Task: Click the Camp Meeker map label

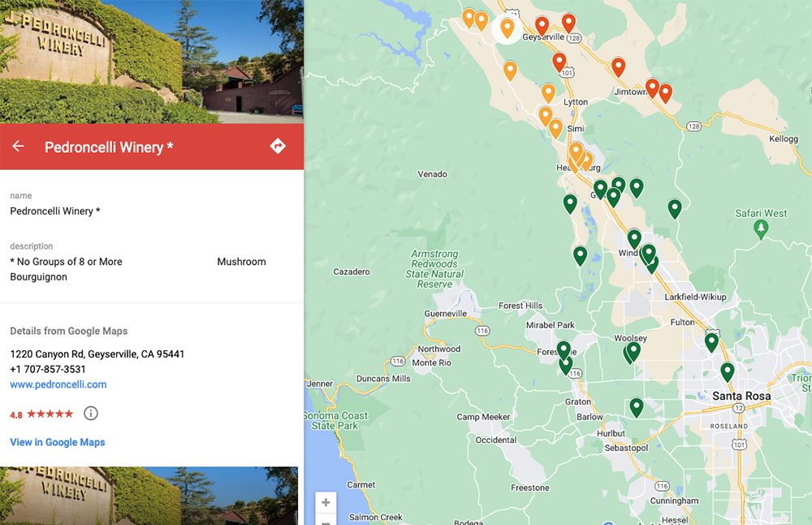Action: [x=483, y=417]
